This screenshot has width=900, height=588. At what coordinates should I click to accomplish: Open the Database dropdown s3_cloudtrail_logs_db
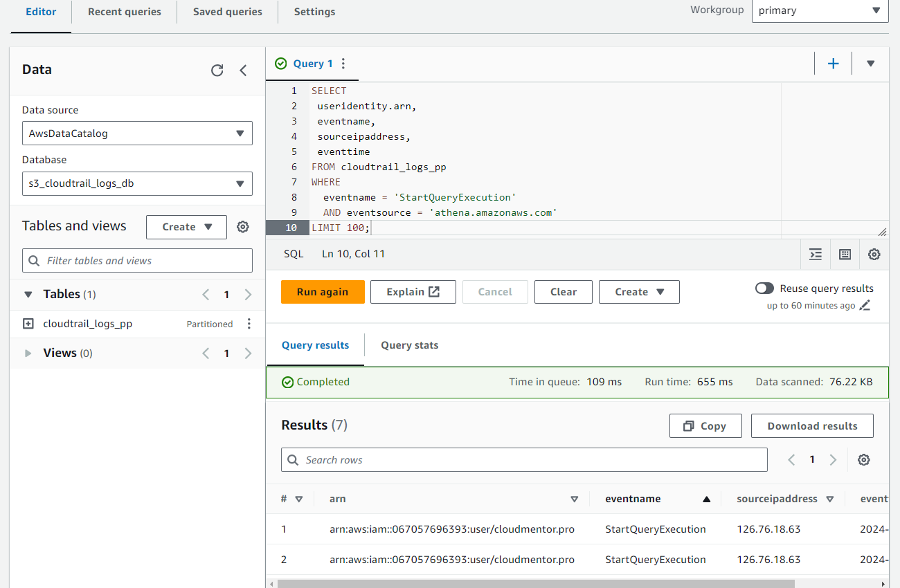[x=137, y=184]
